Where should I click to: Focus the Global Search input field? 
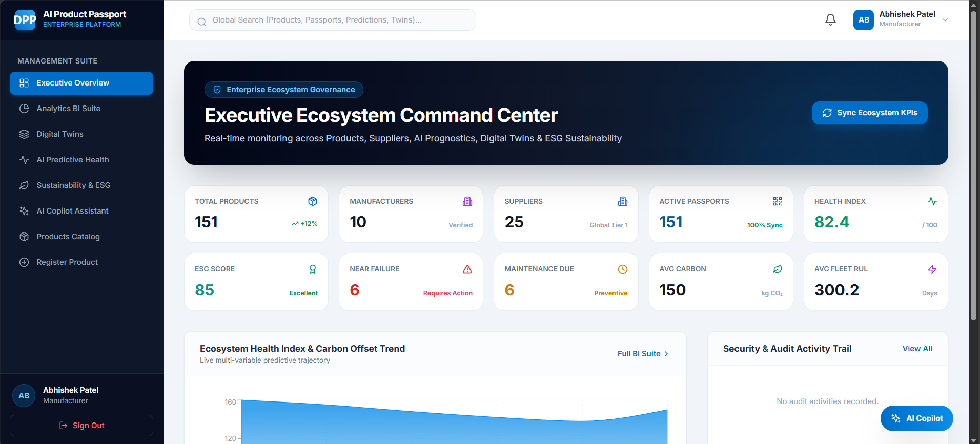tap(333, 20)
